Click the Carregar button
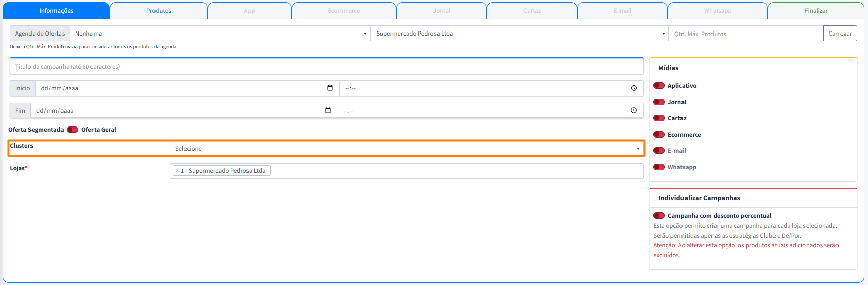Image resolution: width=868 pixels, height=285 pixels. click(x=840, y=34)
